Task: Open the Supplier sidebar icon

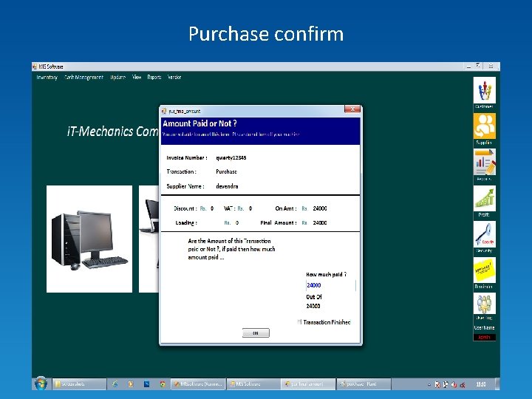Action: pos(485,126)
